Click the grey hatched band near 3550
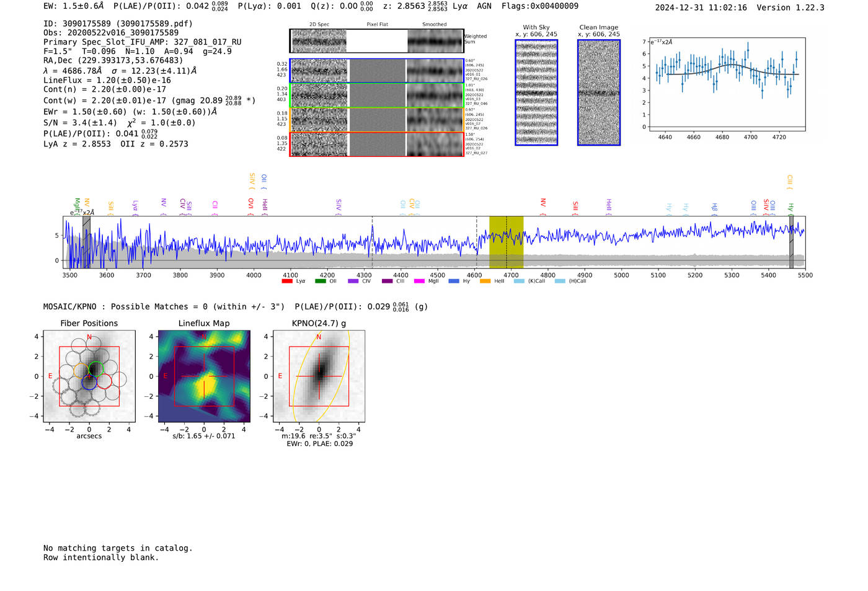868x591 pixels. pyautogui.click(x=86, y=242)
